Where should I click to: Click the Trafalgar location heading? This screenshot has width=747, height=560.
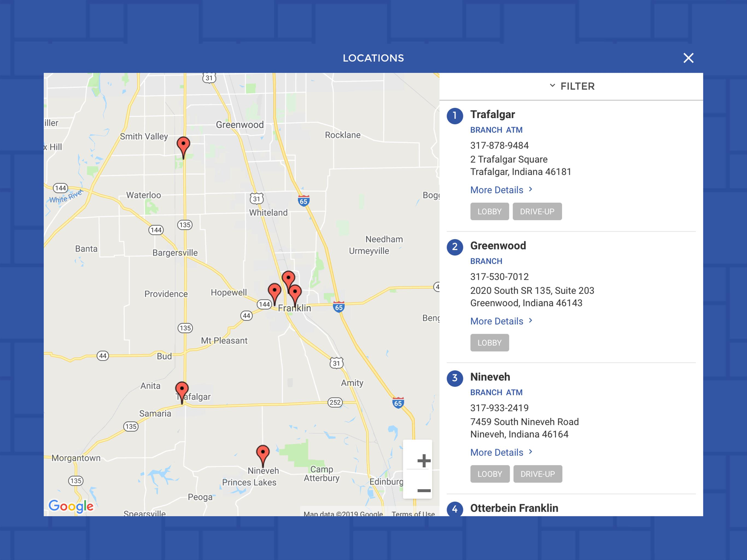(x=492, y=115)
